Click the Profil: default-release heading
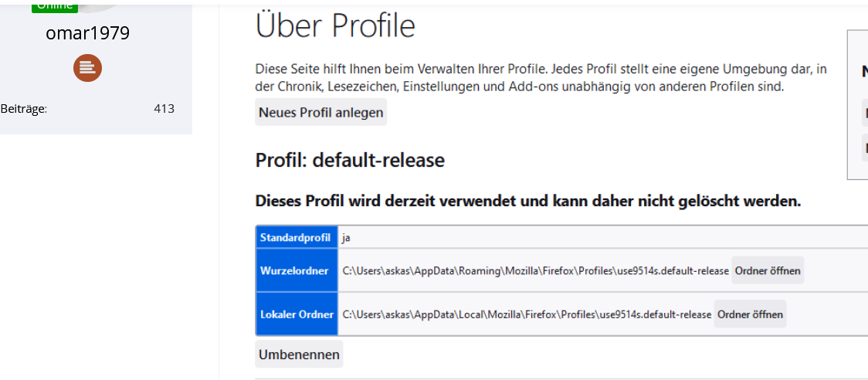The image size is (868, 380). (x=350, y=161)
